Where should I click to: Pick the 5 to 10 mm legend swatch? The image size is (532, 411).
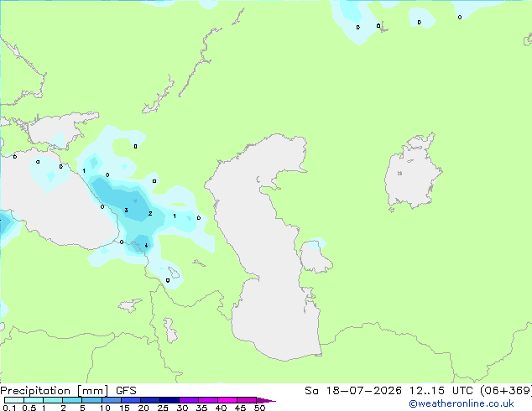pyautogui.click(x=91, y=400)
